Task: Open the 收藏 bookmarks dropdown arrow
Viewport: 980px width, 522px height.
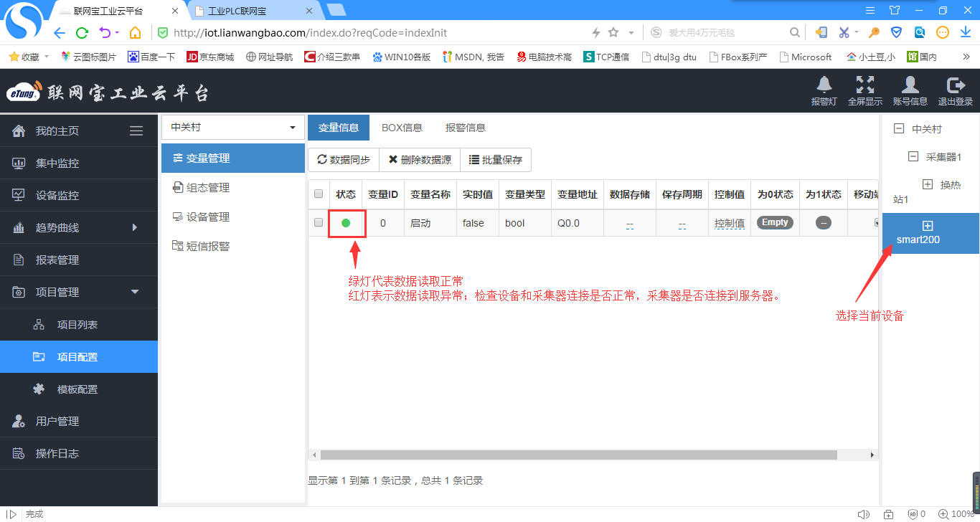Action: pos(47,57)
